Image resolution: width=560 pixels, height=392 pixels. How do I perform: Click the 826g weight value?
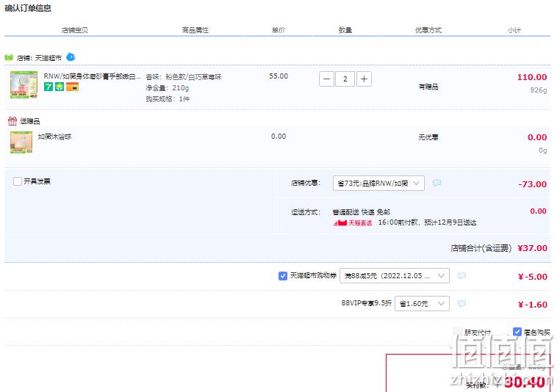click(539, 90)
